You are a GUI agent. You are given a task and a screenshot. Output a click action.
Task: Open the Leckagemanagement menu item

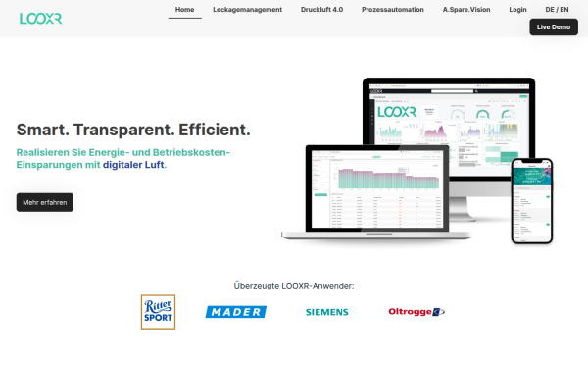248,10
